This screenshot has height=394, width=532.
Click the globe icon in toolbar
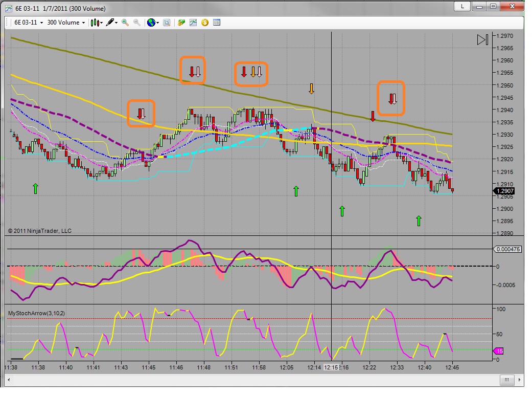click(x=151, y=23)
